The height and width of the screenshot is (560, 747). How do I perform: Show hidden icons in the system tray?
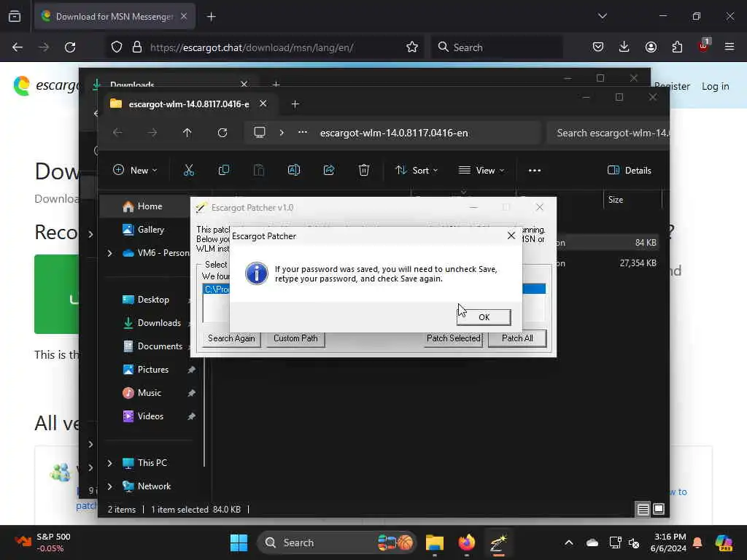pyautogui.click(x=569, y=542)
